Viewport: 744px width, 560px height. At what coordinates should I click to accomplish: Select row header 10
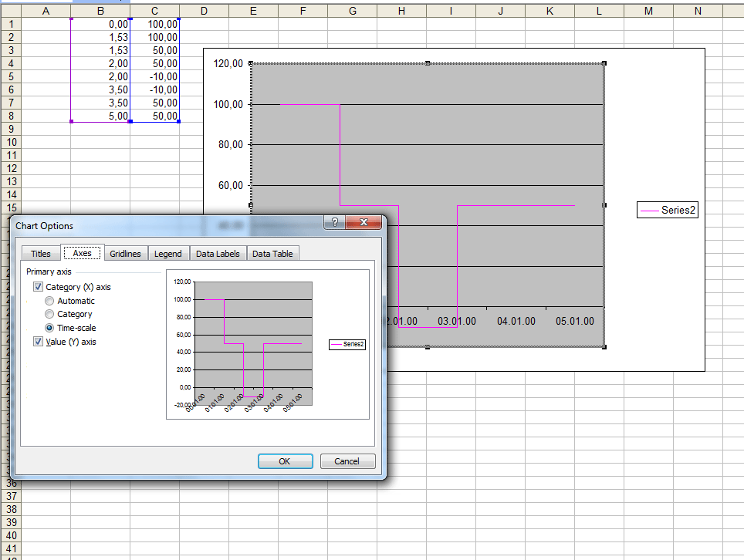tap(11, 143)
